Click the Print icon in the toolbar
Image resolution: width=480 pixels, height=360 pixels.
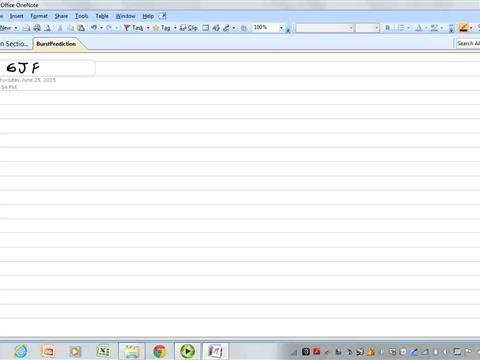[x=37, y=28]
